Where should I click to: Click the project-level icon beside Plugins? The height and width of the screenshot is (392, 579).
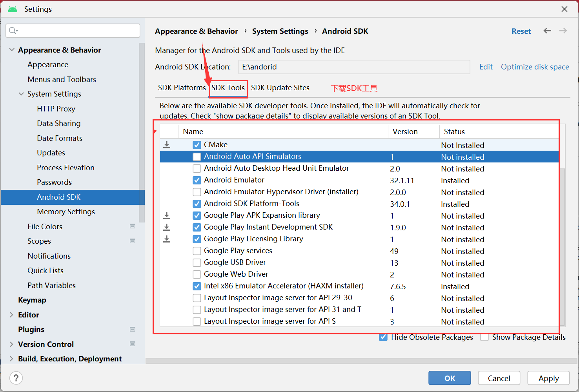pos(133,329)
